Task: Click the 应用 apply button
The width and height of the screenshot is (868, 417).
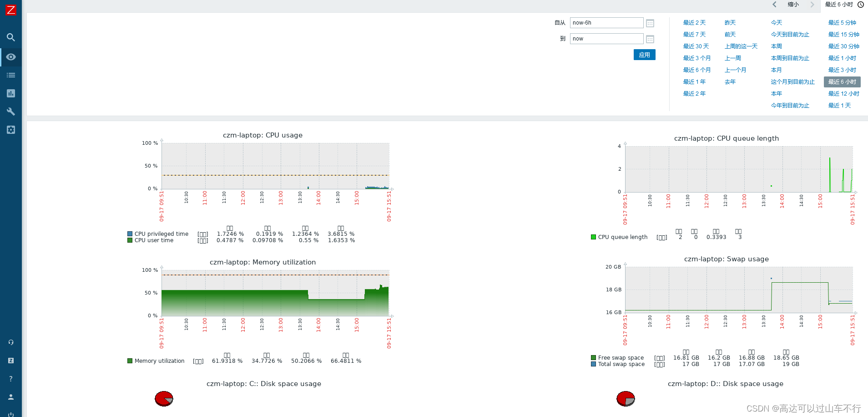Action: (645, 55)
